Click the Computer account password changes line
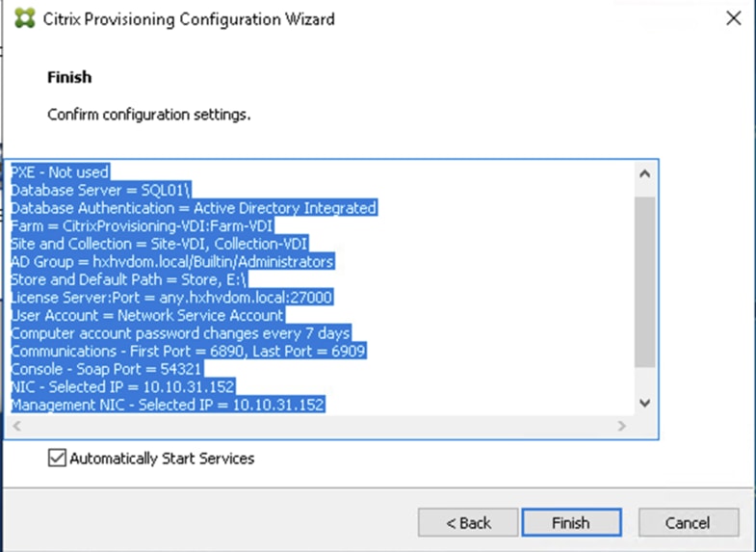This screenshot has height=552, width=756. click(x=181, y=332)
